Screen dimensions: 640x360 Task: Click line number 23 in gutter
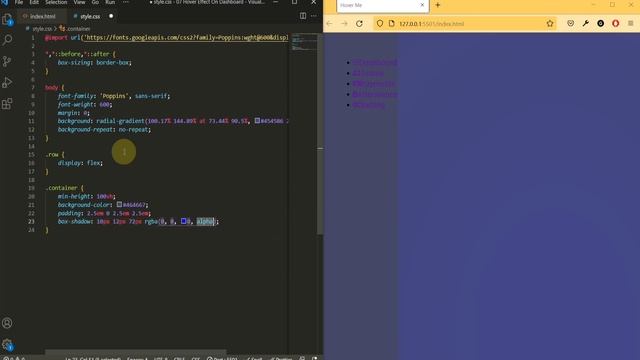[32, 222]
